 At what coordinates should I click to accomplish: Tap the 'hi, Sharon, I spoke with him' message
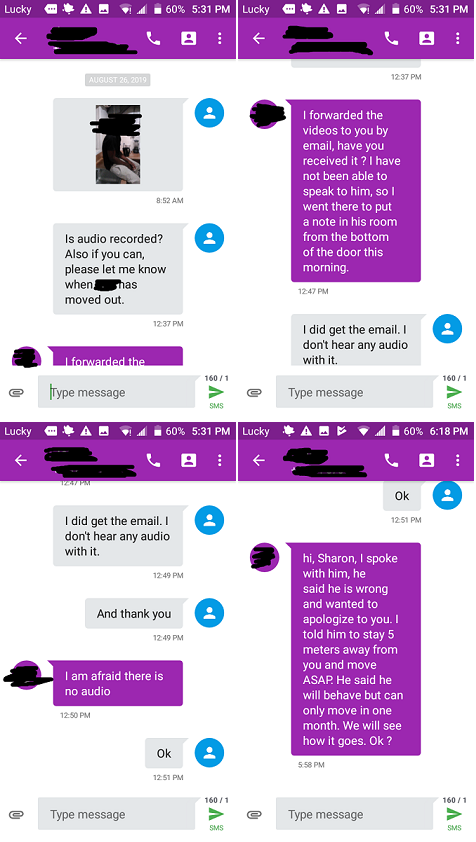356,649
